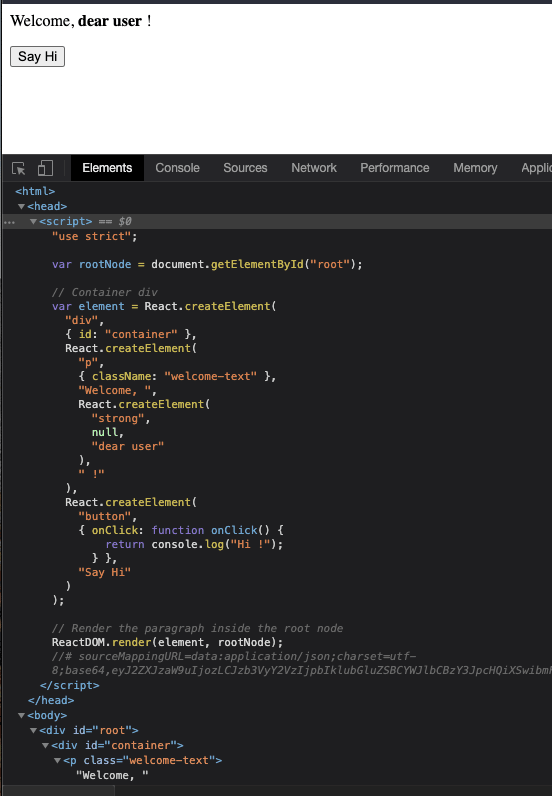Click the "Say Hi" string in code
The width and height of the screenshot is (552, 796).
click(105, 573)
